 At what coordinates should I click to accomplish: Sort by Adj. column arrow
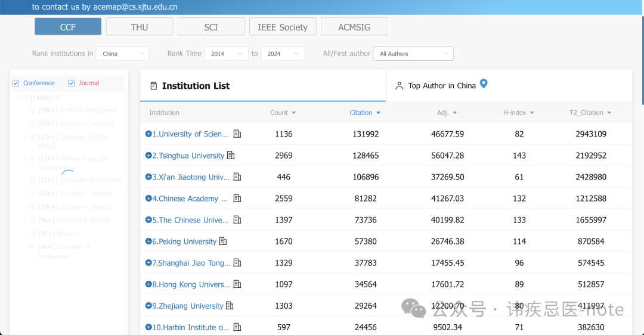point(454,113)
